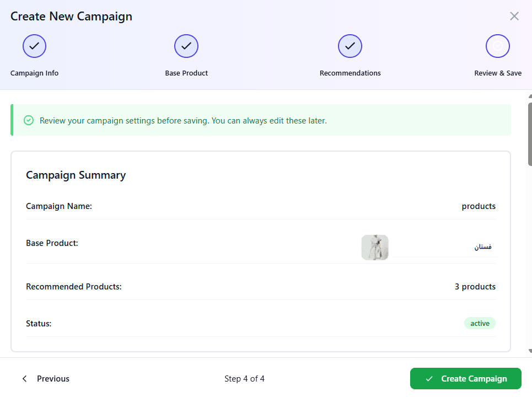The width and height of the screenshot is (532, 397).
Task: Click the scrollbar down arrow
Action: point(530,351)
